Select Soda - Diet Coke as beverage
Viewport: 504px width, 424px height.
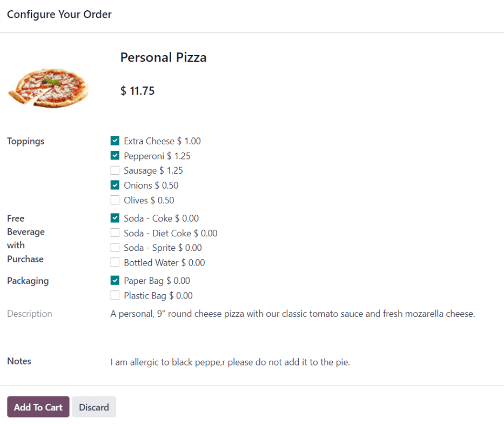click(x=115, y=233)
